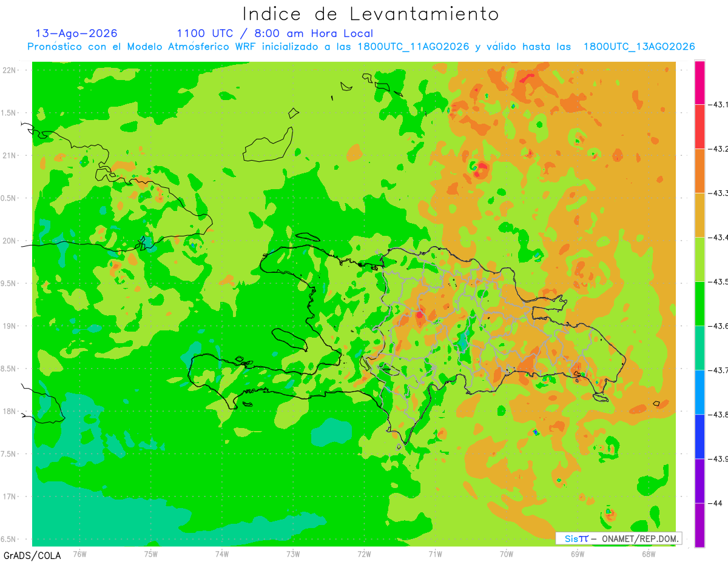The width and height of the screenshot is (728, 562).
Task: Click the "74W" longitude label
Action: point(222,553)
